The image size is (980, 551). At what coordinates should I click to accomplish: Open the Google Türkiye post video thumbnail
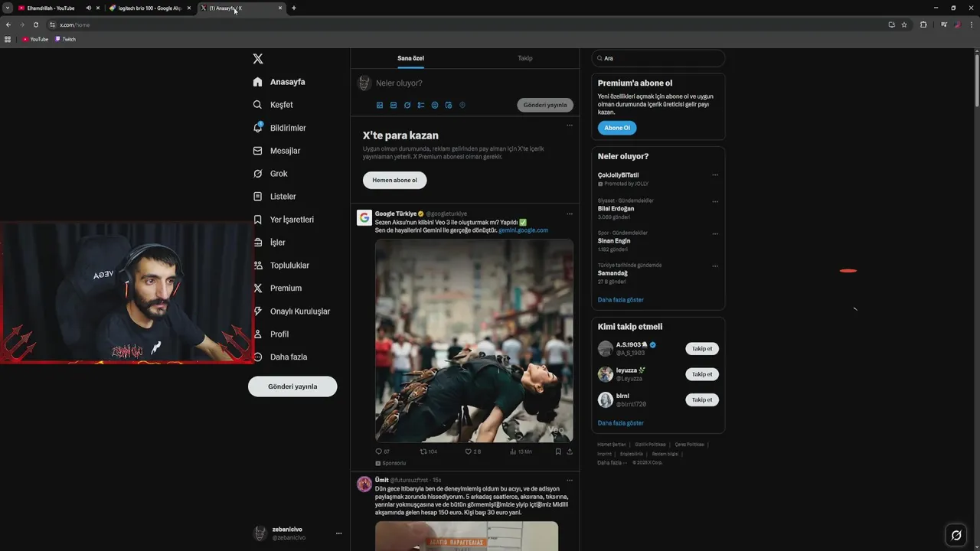click(x=474, y=341)
